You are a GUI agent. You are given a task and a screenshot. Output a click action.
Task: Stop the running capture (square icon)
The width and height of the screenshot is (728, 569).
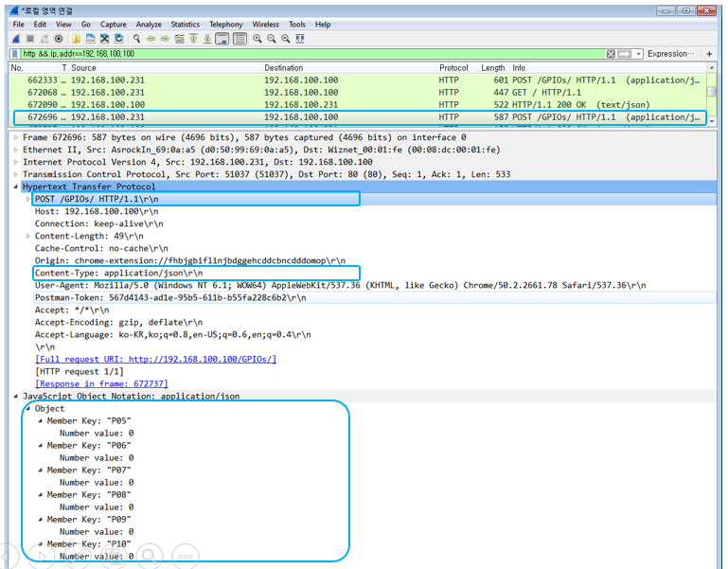30,39
